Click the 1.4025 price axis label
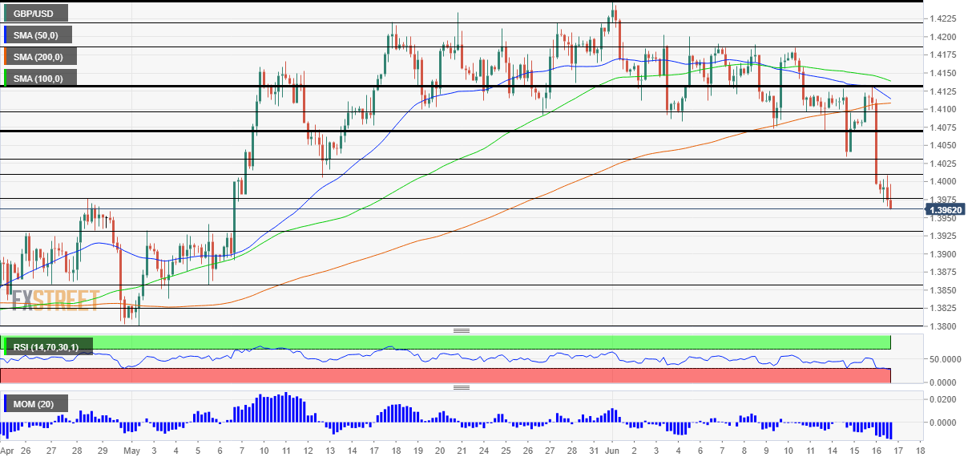The height and width of the screenshot is (461, 980). click(942, 164)
